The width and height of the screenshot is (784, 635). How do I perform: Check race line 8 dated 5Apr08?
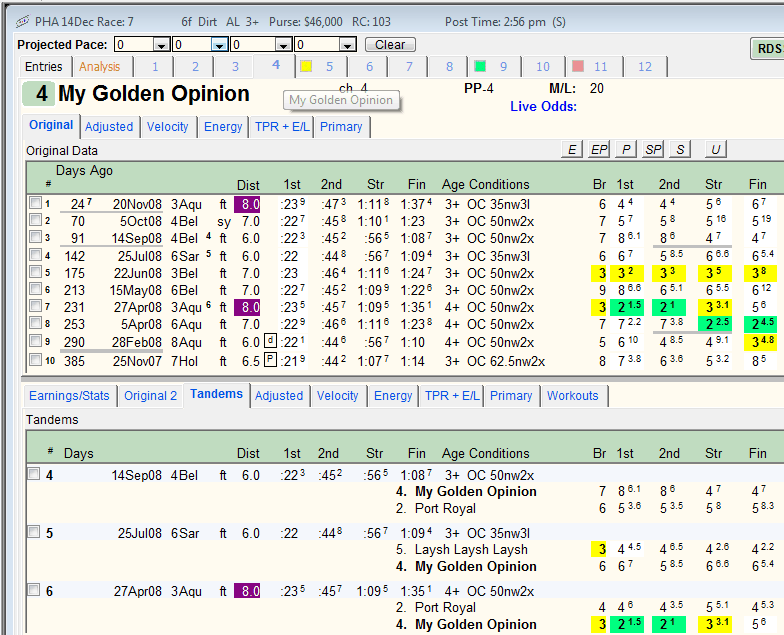pos(36,322)
